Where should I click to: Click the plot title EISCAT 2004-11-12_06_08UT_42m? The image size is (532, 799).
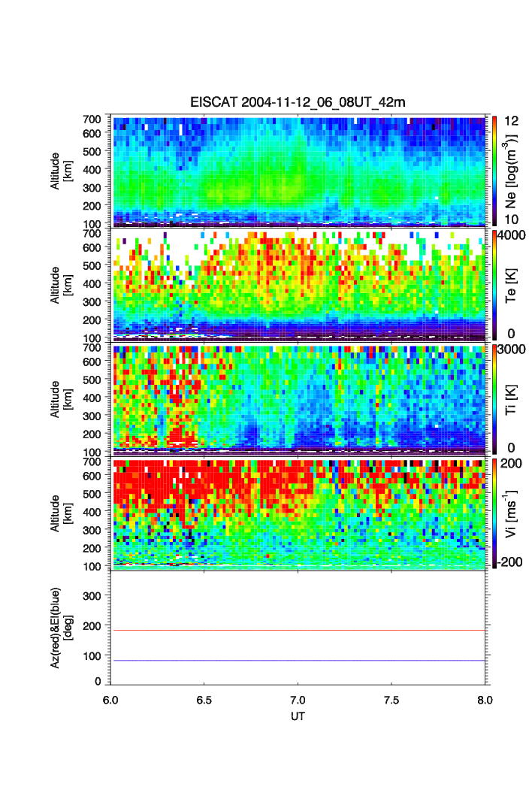(298, 102)
